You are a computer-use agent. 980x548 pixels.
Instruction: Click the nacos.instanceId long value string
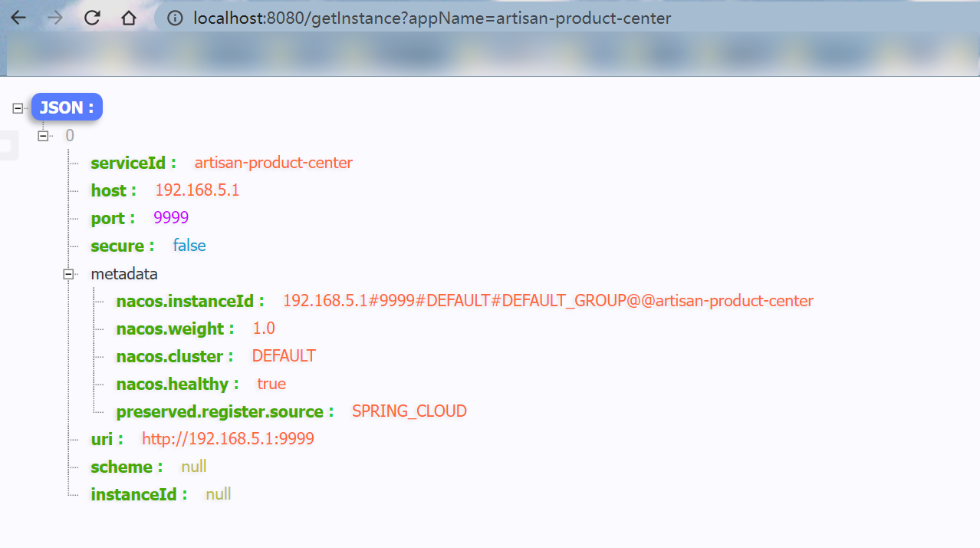point(548,301)
